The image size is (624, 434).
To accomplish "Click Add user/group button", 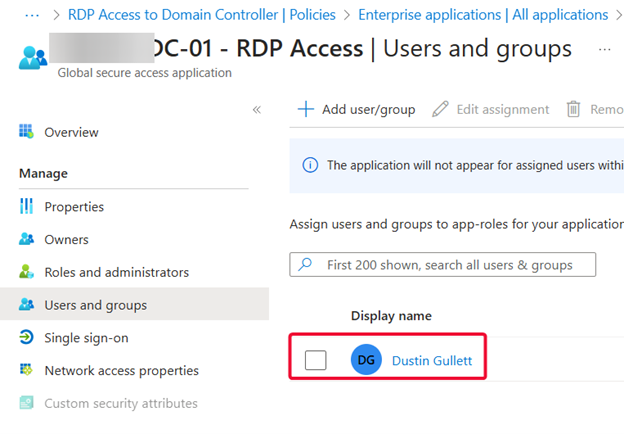I will coord(357,109).
